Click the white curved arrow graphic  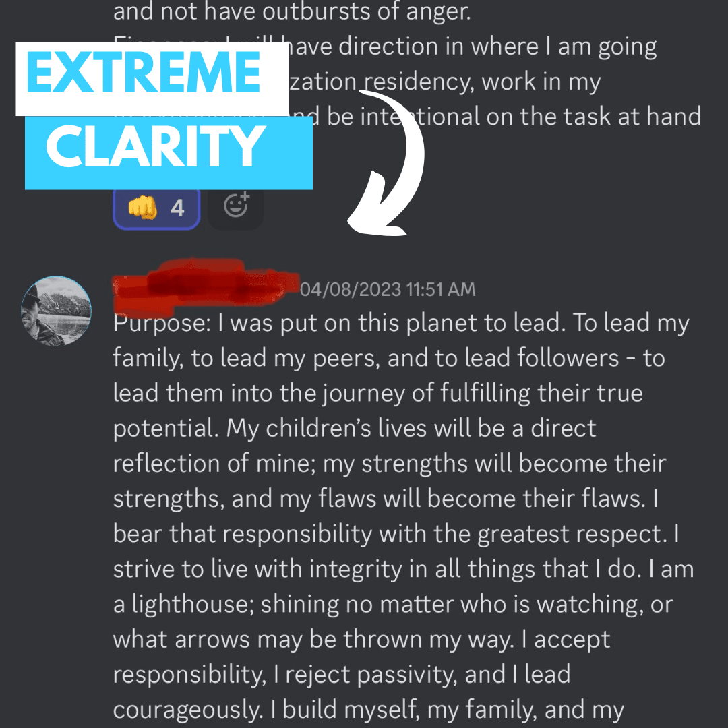click(387, 162)
